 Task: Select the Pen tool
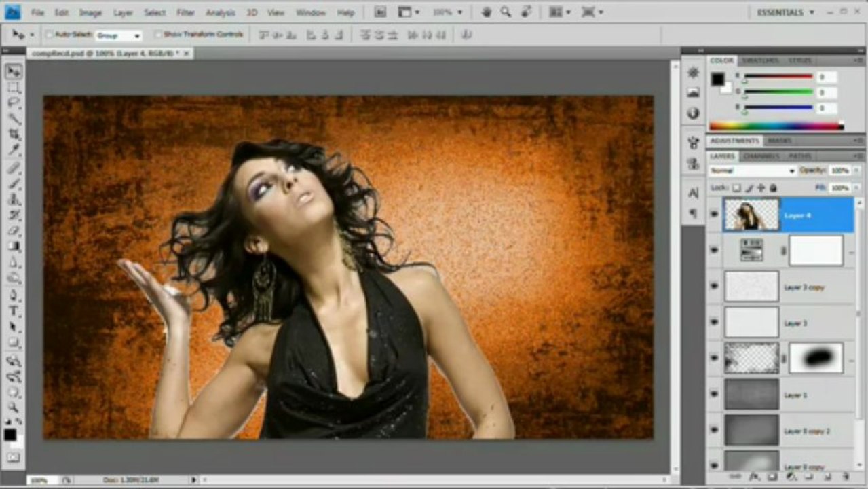click(x=13, y=295)
